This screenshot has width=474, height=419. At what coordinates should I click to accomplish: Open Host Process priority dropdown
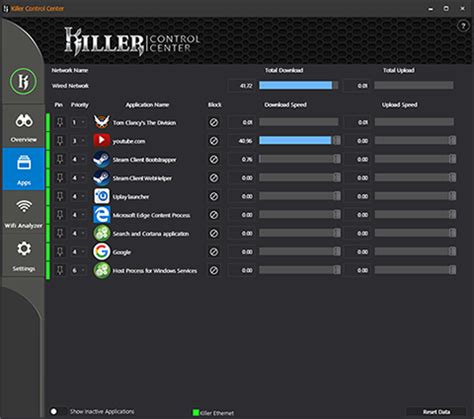tap(79, 270)
